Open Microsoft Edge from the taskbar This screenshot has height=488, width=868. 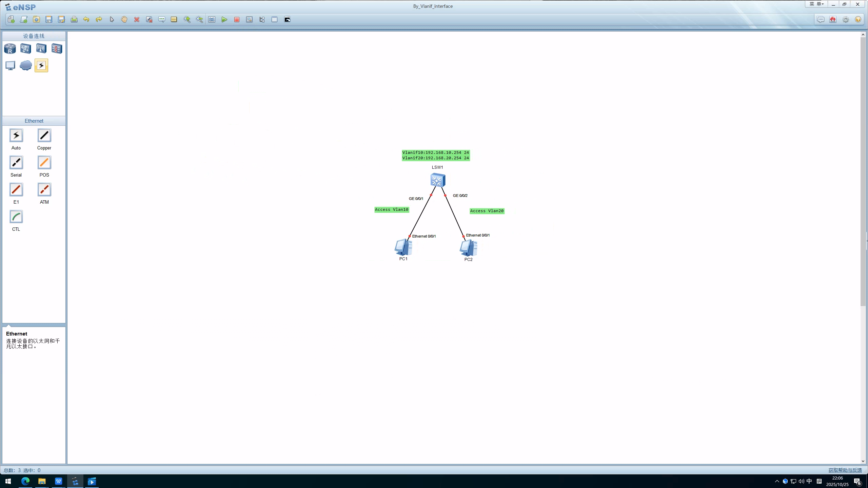(25, 481)
